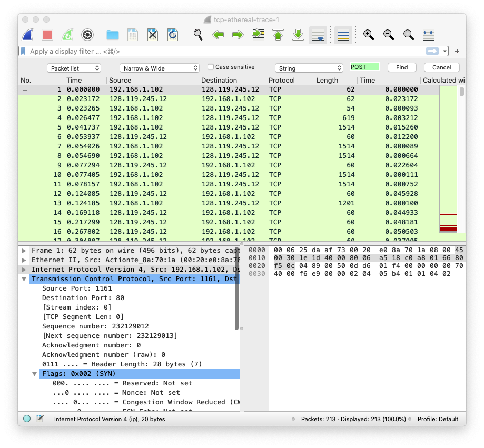Toggle auto-scroll during live capture

click(318, 35)
